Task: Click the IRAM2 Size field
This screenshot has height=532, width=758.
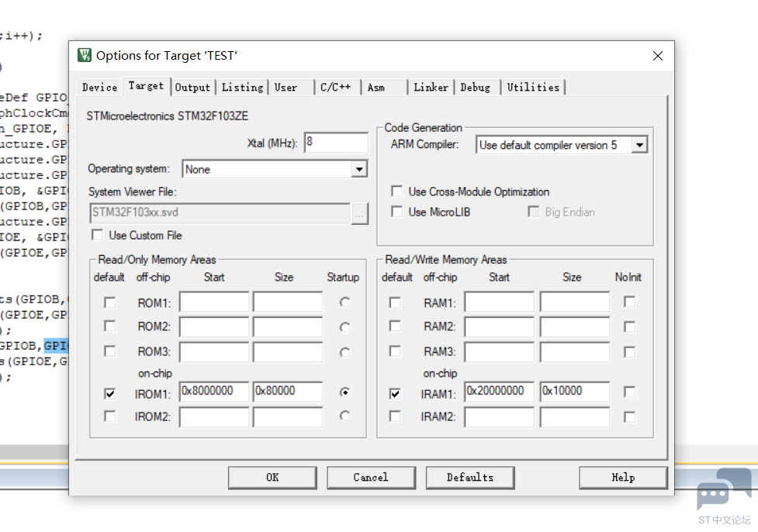Action: 575,416
